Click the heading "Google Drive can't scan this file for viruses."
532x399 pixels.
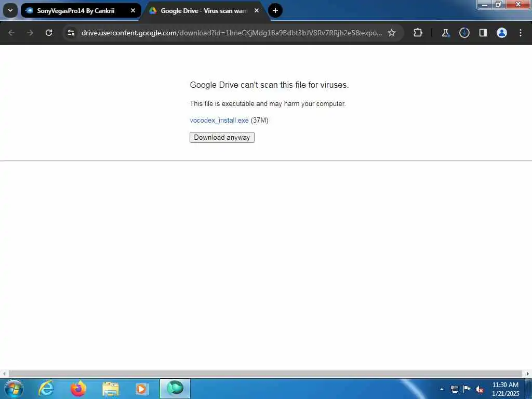click(x=270, y=85)
